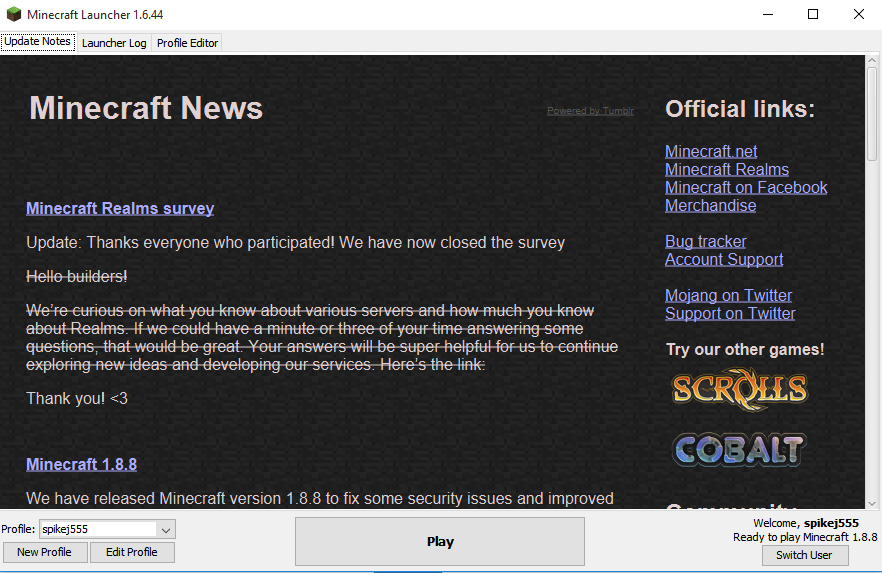Click the 'Minecraft News' heading

click(146, 108)
